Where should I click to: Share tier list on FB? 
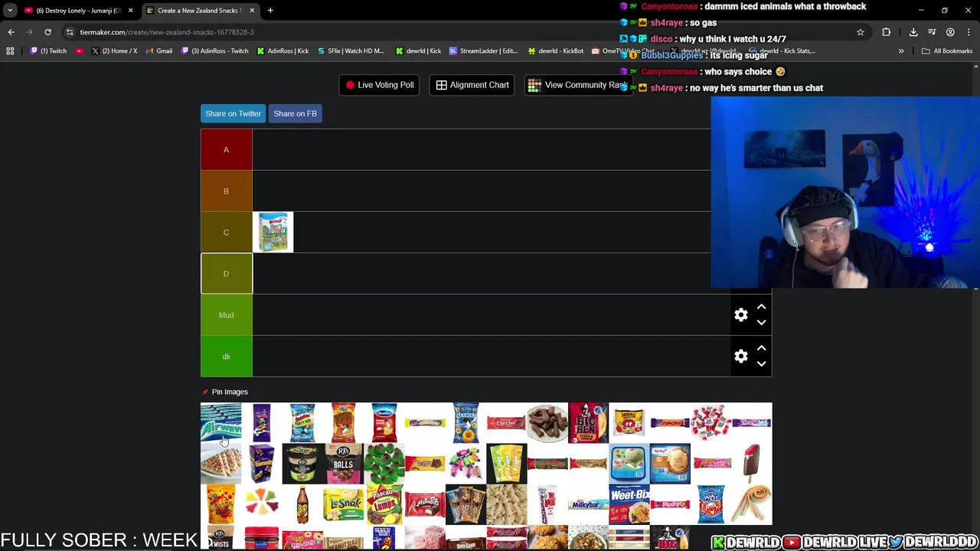click(x=295, y=113)
